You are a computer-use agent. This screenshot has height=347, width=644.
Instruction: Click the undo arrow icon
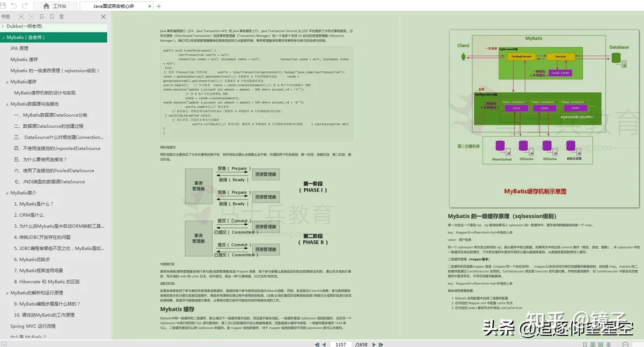point(13,6)
